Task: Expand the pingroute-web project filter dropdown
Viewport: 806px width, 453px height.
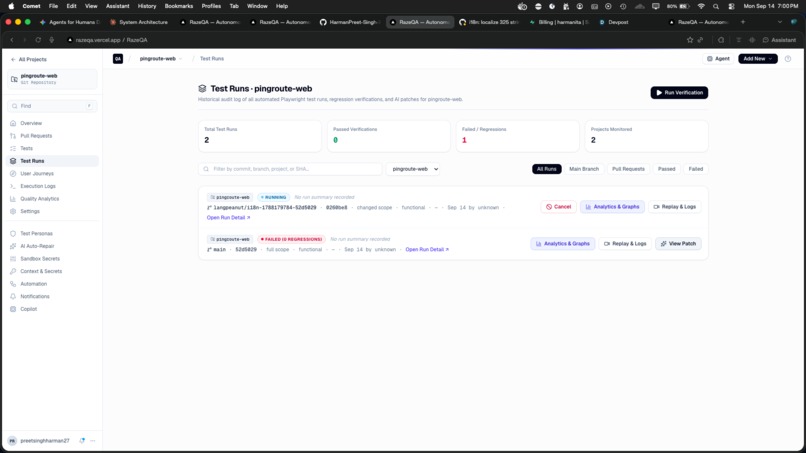Action: click(x=413, y=169)
